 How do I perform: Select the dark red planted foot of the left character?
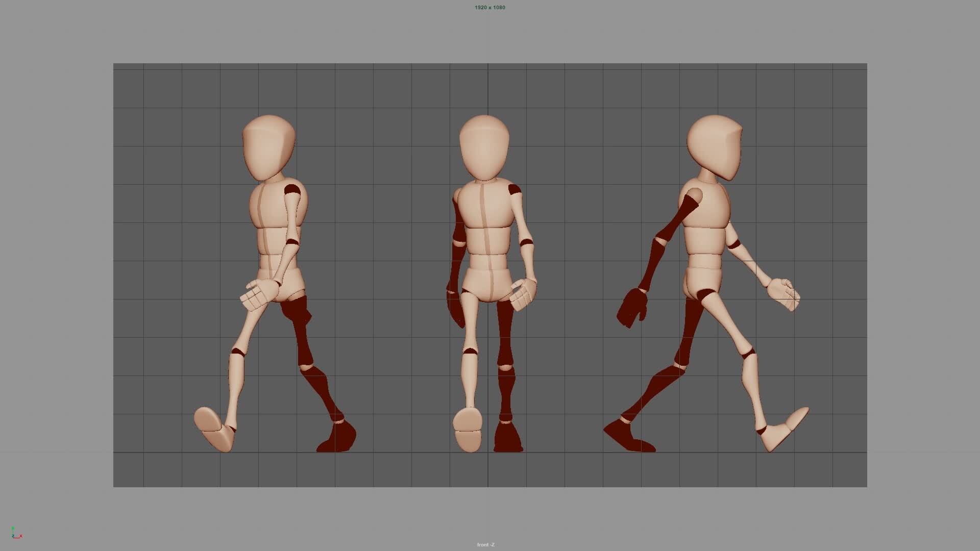pos(336,437)
